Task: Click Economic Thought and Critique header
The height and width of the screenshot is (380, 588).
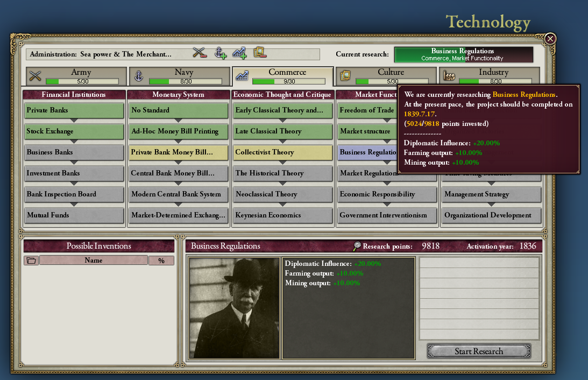Action: tap(282, 95)
